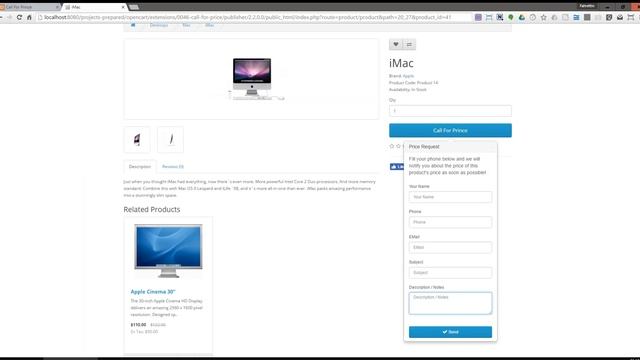
Task: Click the Facebook Like button
Action: [397, 167]
